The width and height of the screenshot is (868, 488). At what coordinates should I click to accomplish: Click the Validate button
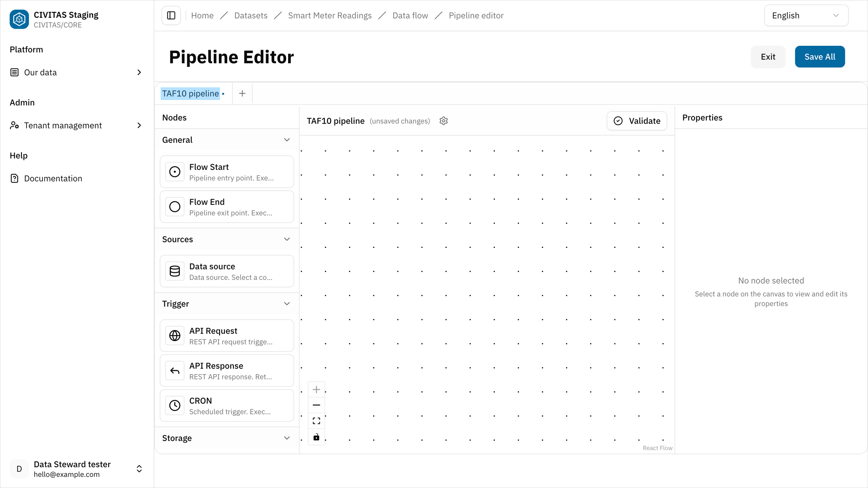pos(637,120)
